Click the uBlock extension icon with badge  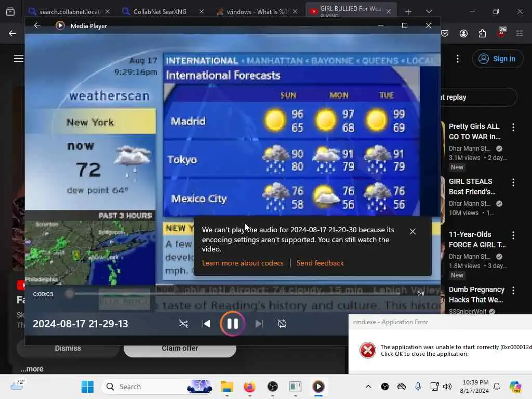[501, 33]
